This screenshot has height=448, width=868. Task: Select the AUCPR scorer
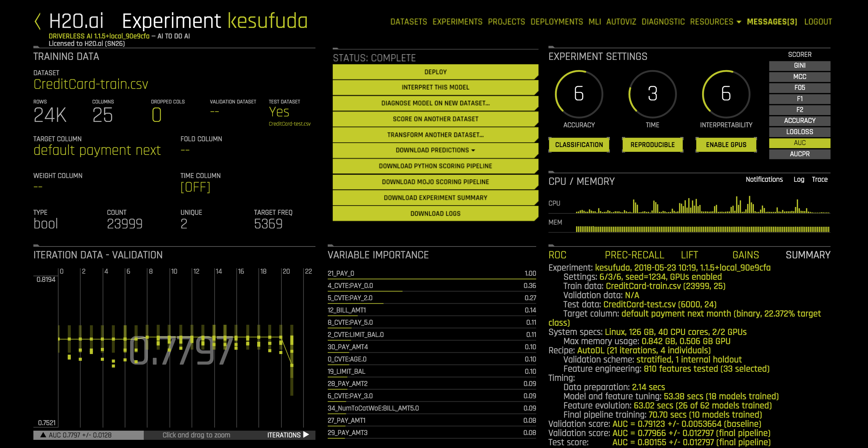point(800,154)
